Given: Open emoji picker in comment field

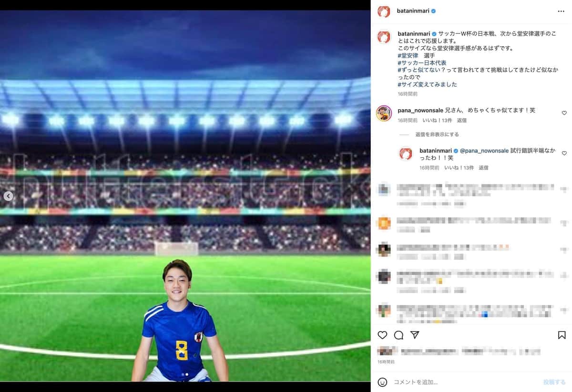Looking at the screenshot, I should click(x=382, y=382).
